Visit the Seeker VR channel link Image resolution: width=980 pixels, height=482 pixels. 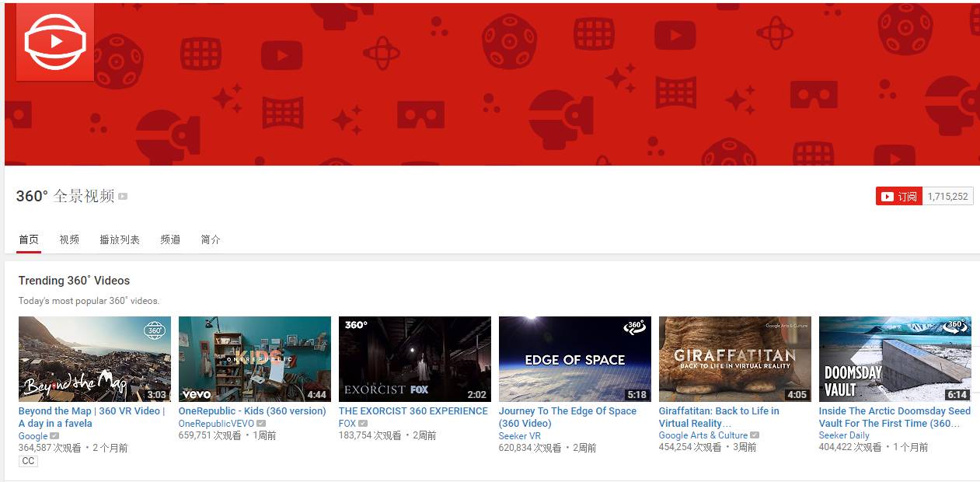pyautogui.click(x=519, y=436)
